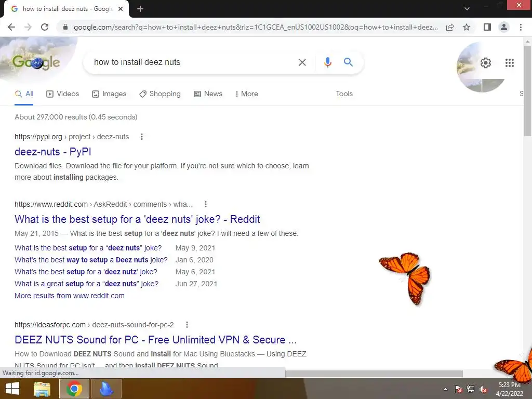Open options for the ideasforpc.com result
The width and height of the screenshot is (532, 399).
[187, 325]
